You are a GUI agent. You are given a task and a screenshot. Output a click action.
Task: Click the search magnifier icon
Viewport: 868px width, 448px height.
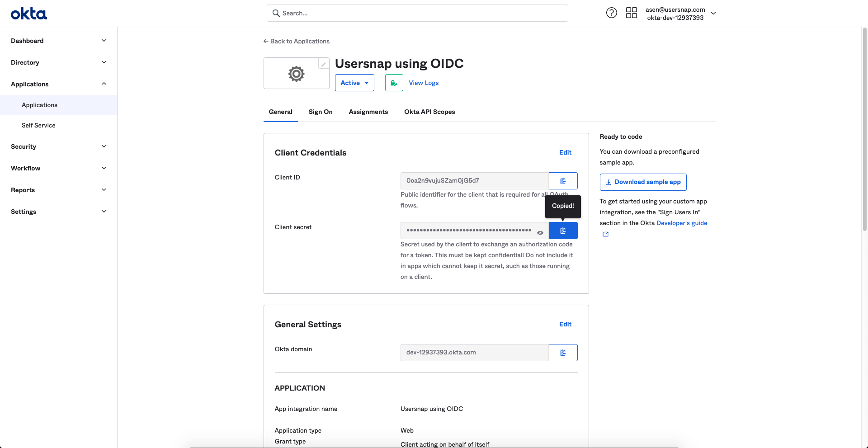coord(276,13)
